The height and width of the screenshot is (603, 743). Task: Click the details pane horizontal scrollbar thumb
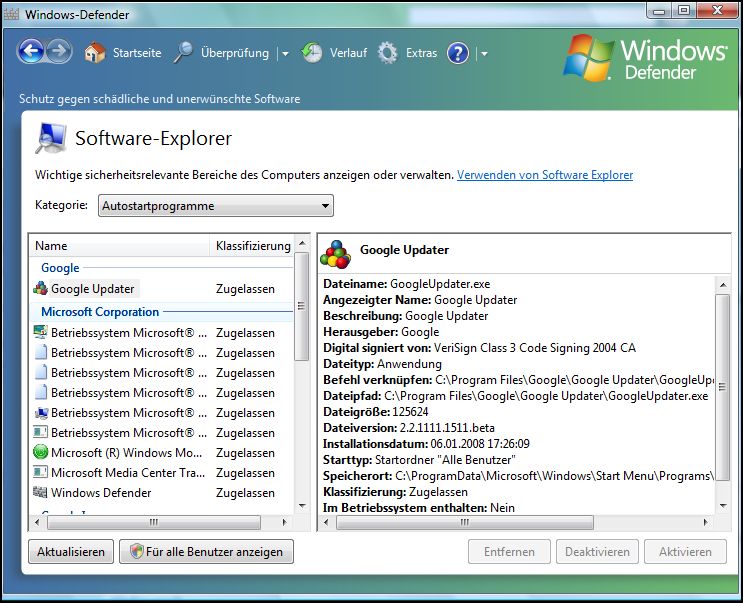(x=464, y=522)
